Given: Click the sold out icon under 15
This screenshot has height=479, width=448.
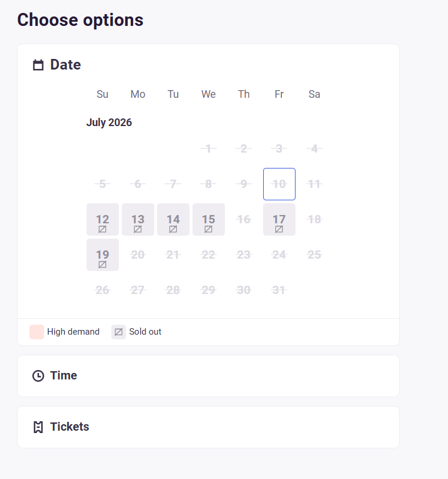Looking at the screenshot, I should point(208,229).
